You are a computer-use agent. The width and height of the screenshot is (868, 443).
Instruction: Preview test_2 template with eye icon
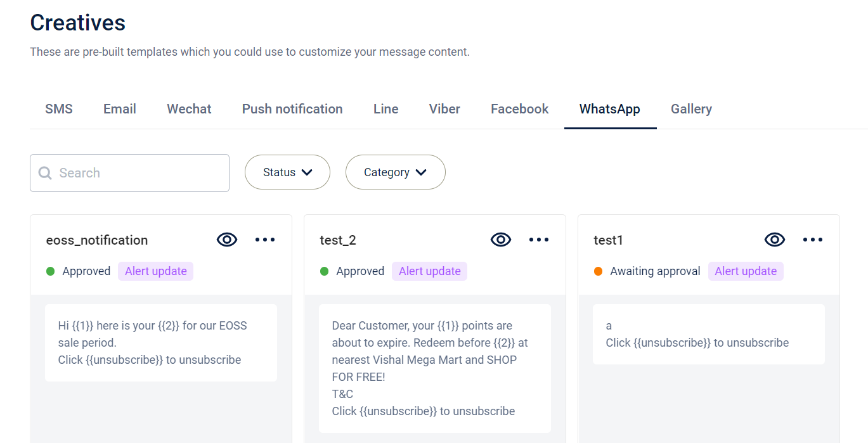501,240
